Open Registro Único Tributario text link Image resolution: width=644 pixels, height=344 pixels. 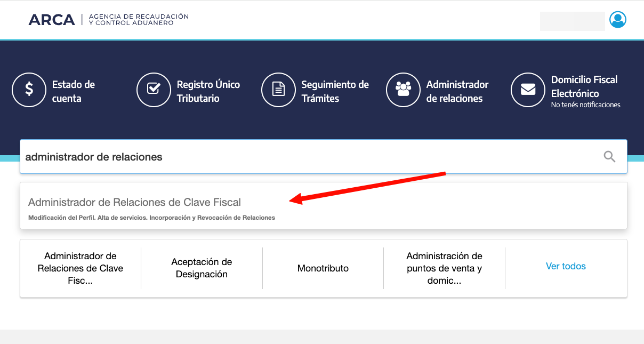[208, 91]
